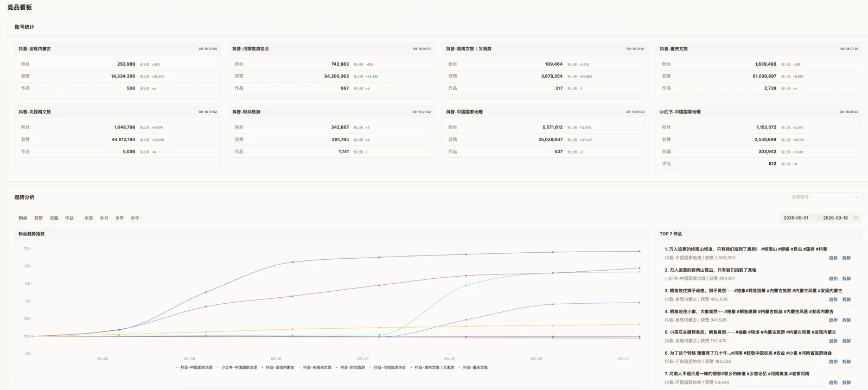This screenshot has width=868, height=390.
Task: Click the fans value 5,571,812
Action: 552,127
